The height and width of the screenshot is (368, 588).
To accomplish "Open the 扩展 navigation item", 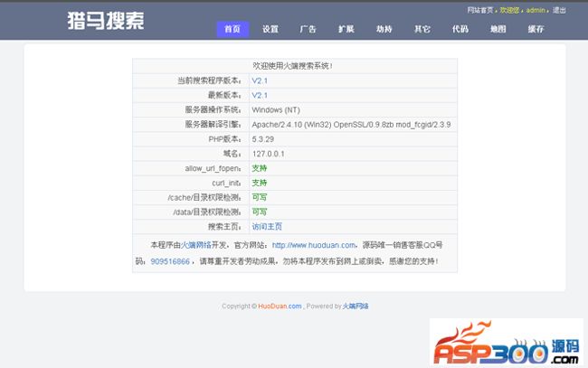I will click(x=346, y=29).
